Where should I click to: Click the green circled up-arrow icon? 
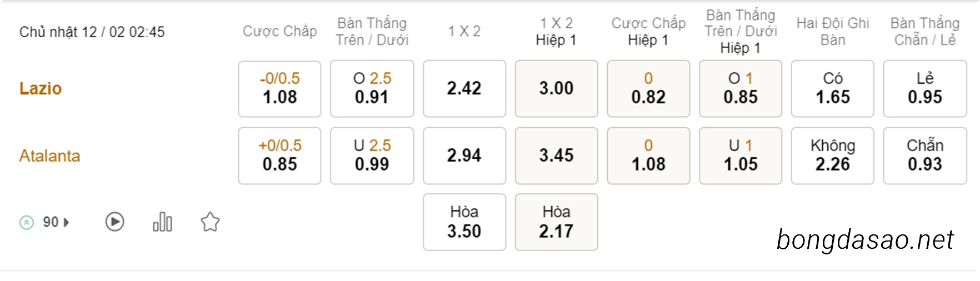[x=27, y=223]
